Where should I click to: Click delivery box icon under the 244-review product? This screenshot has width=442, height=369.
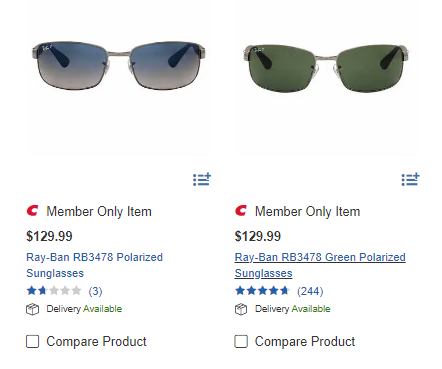[x=241, y=309]
